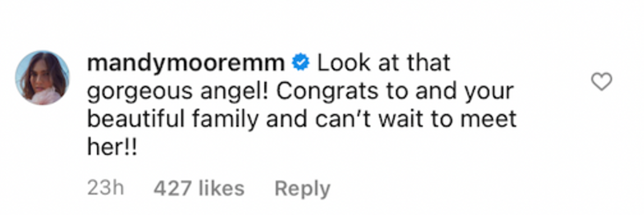This screenshot has width=644, height=215.
Task: Show who liked this comment
Action: [199, 189]
